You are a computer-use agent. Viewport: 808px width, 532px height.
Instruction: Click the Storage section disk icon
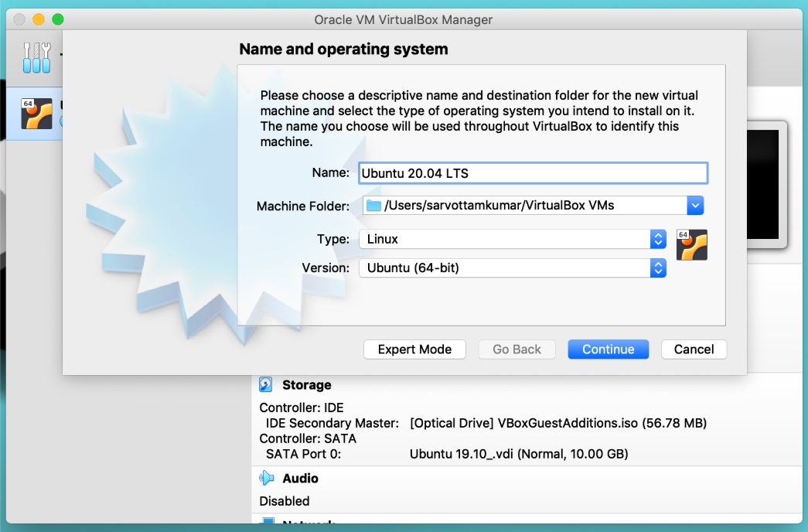click(265, 384)
